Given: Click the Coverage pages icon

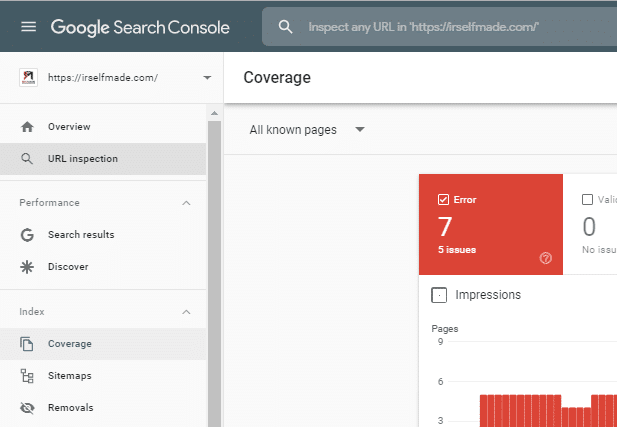Looking at the screenshot, I should [x=27, y=344].
